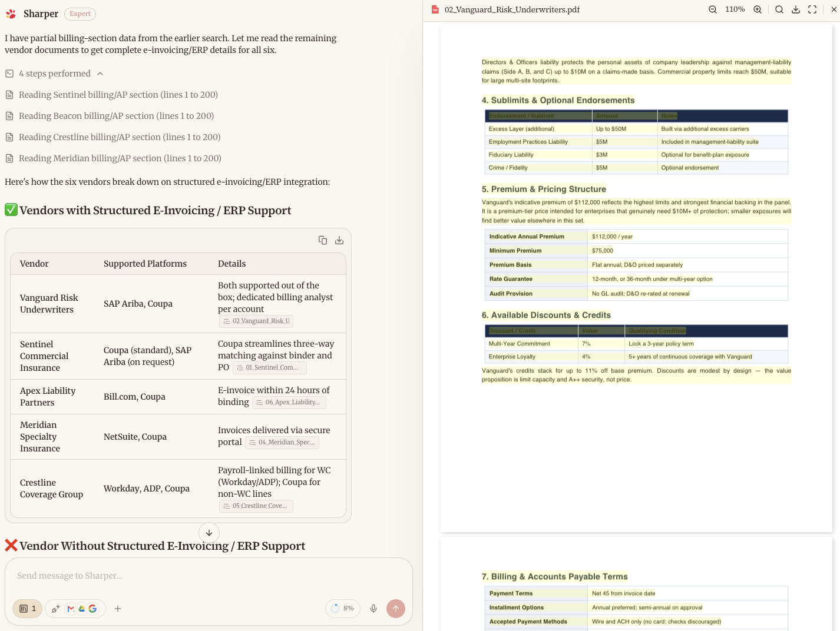The image size is (840, 631).
Task: Click the 'Employment Practices Liability' row
Action: point(635,142)
